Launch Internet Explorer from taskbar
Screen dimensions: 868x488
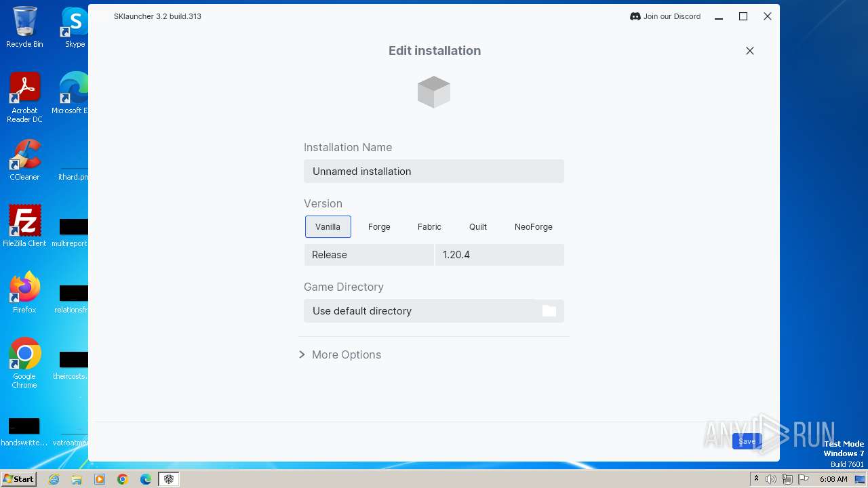pyautogui.click(x=54, y=479)
